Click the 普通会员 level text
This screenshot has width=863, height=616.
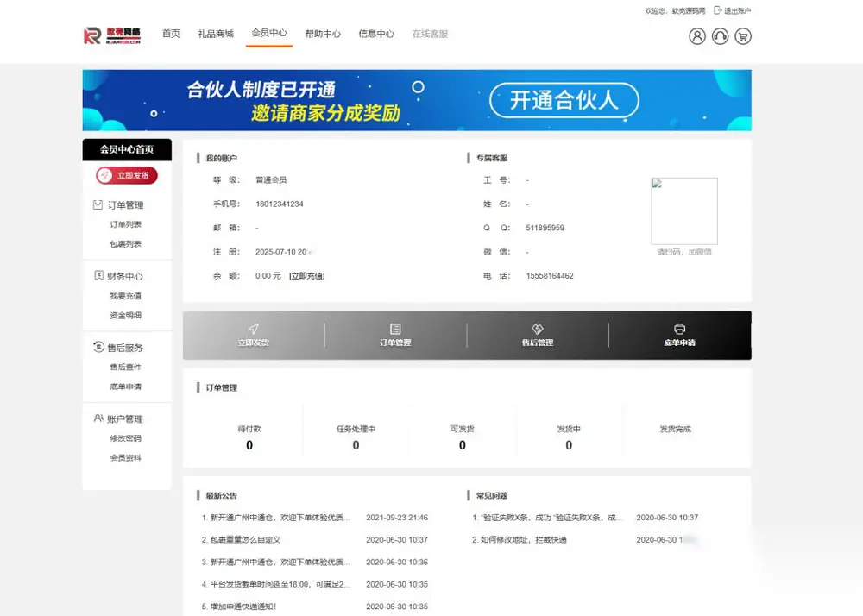pos(271,179)
